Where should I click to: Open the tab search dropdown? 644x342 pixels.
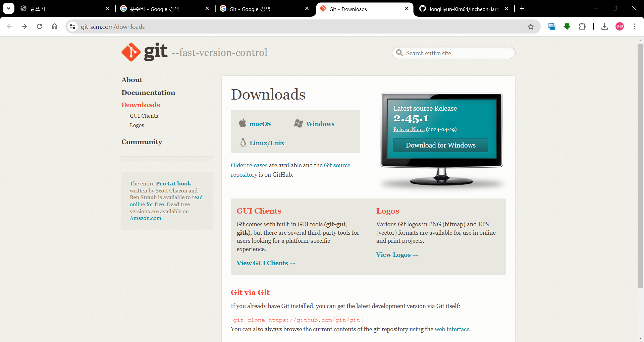(8, 8)
